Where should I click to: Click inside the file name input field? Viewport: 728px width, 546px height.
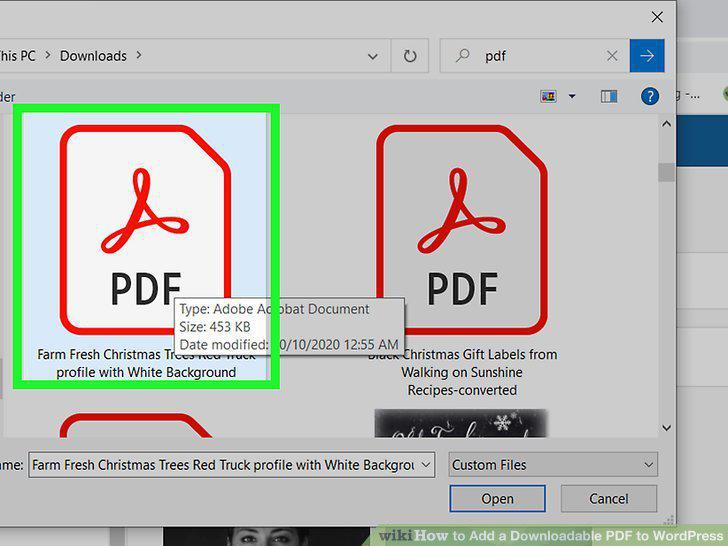click(x=225, y=465)
